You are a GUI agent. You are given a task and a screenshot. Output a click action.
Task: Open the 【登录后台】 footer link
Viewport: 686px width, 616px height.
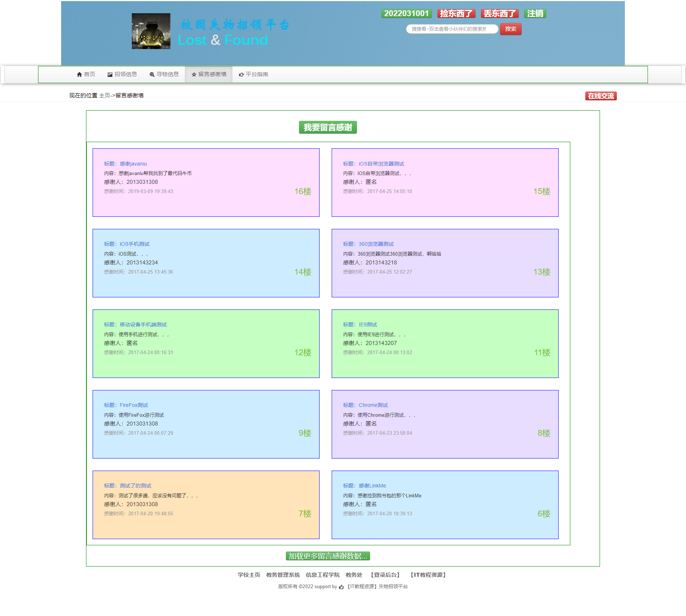tap(385, 575)
